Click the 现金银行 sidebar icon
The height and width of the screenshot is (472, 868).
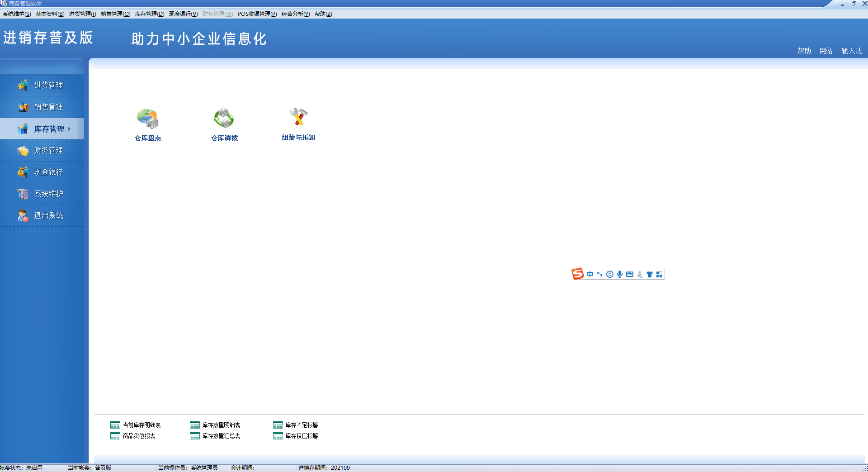tap(23, 172)
